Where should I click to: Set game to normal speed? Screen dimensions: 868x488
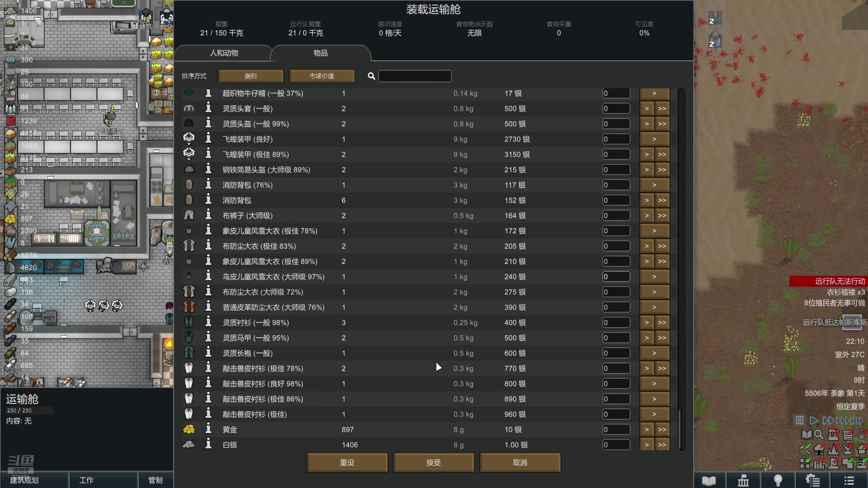pyautogui.click(x=814, y=421)
